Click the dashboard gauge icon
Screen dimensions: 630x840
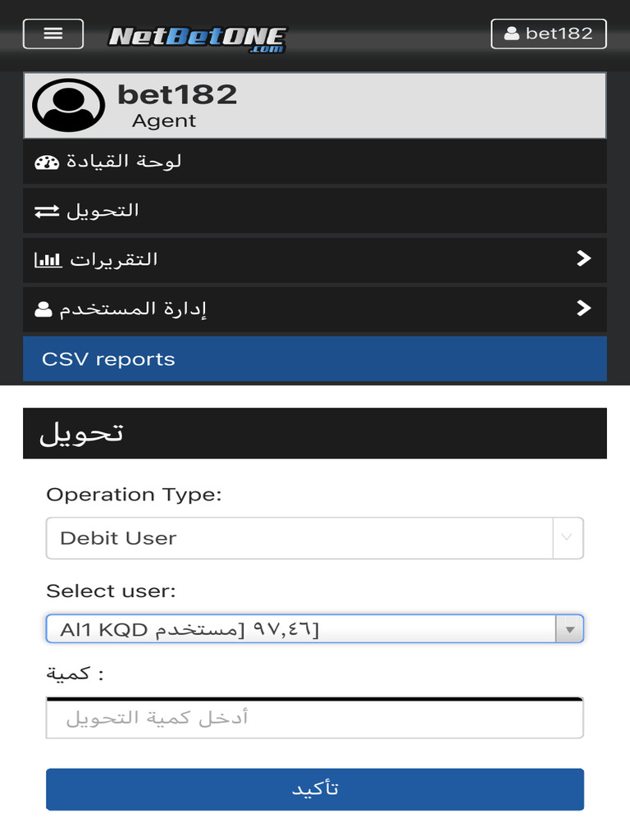click(47, 162)
